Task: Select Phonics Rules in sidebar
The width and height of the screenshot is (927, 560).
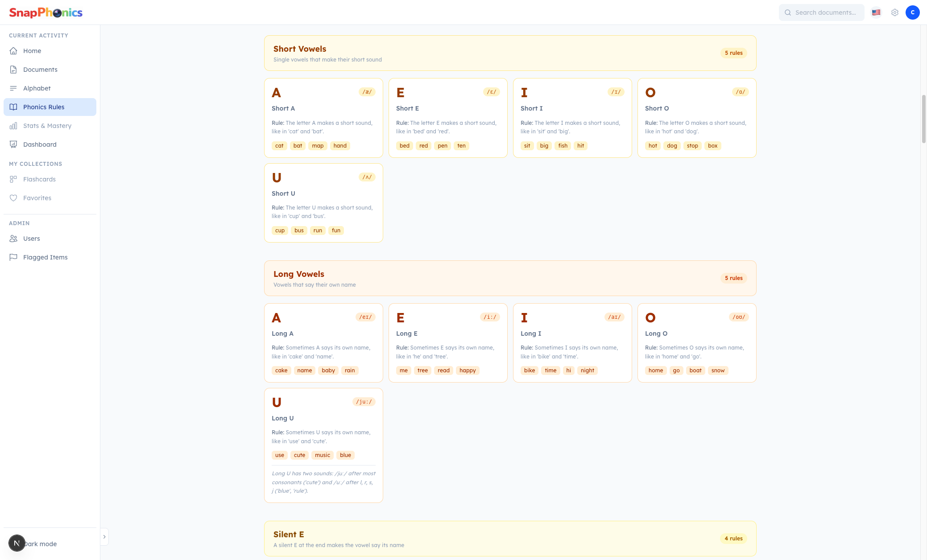Action: click(x=44, y=107)
